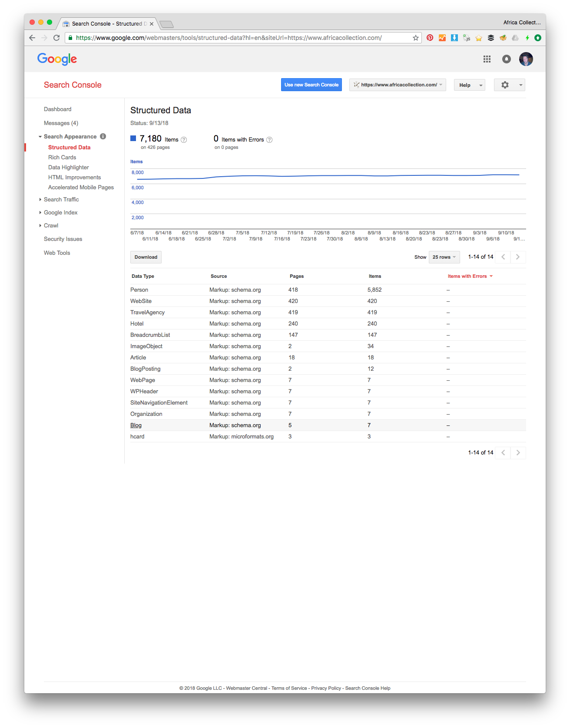
Task: Open the Blog data type link
Action: tap(136, 425)
